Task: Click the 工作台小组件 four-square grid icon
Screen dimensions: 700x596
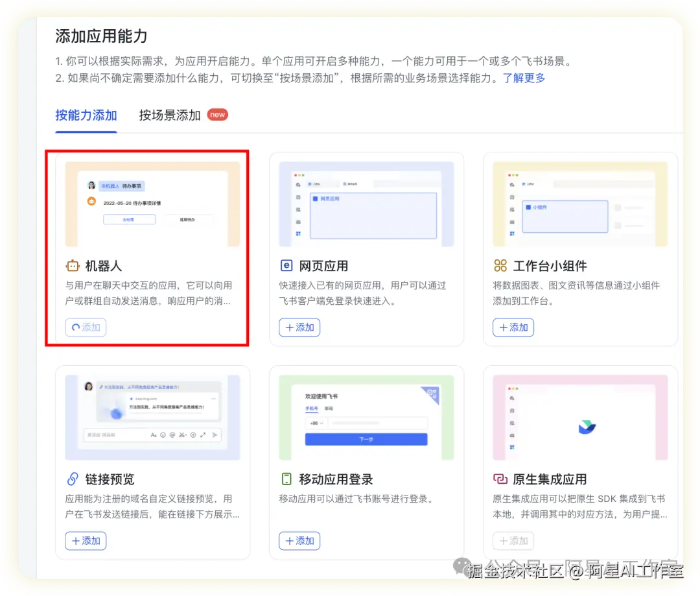Action: coord(499,265)
